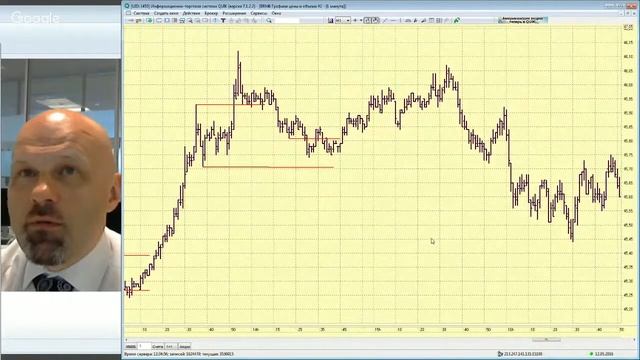
Task: Click the filter funnel toolbar icon
Action: click(223, 20)
